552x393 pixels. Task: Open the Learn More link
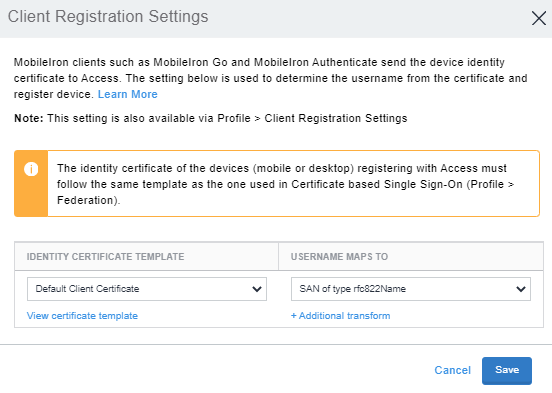click(127, 94)
